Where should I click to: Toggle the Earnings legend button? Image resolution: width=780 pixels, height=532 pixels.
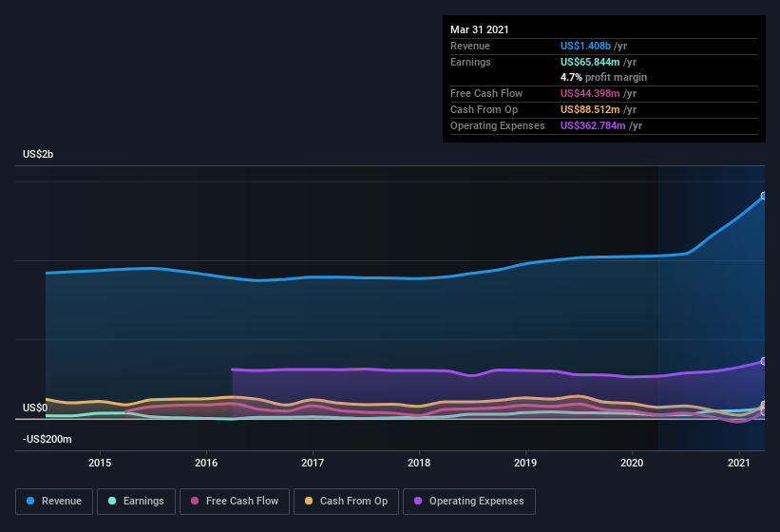click(x=136, y=502)
